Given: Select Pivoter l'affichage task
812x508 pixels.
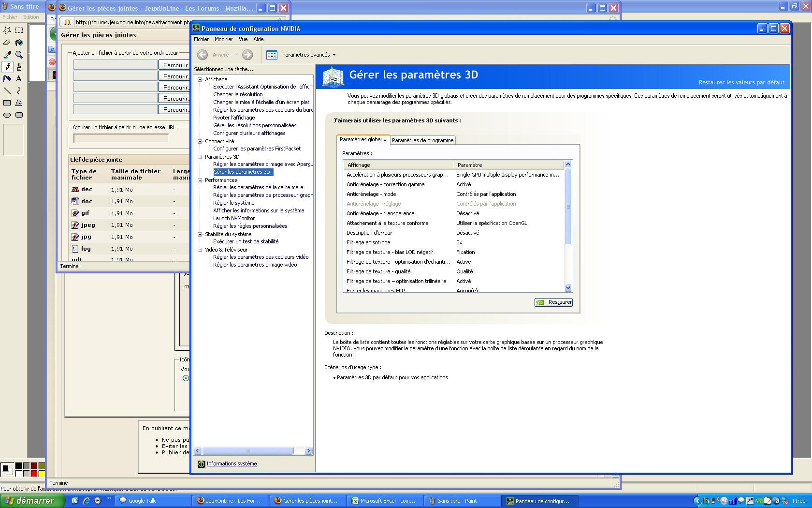Looking at the screenshot, I should 234,118.
